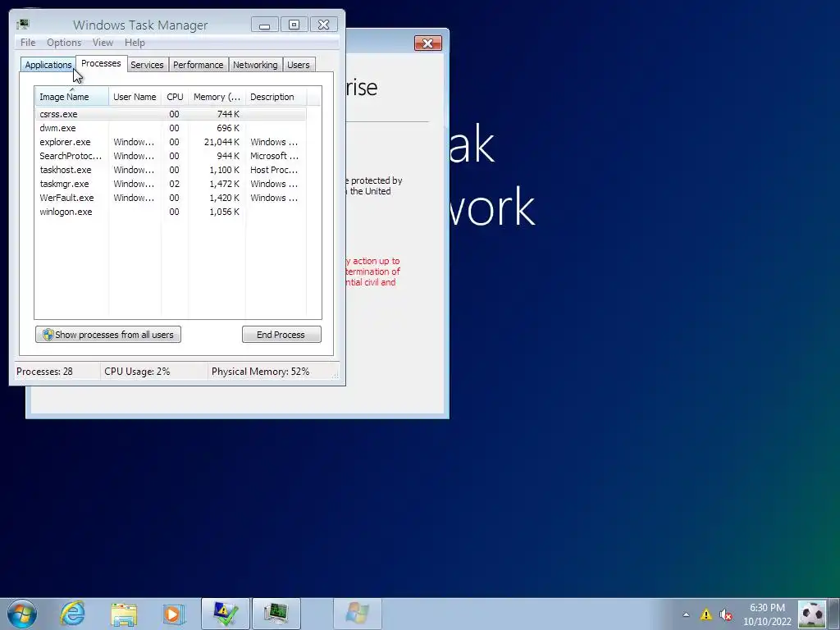Minimize the Task Manager window

tap(265, 25)
